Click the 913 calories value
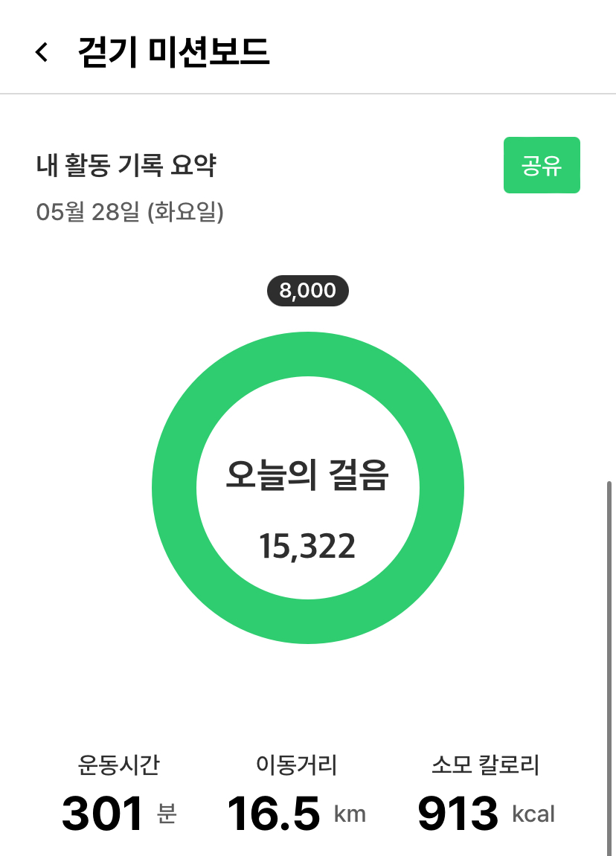Image resolution: width=616 pixels, height=856 pixels. click(458, 814)
